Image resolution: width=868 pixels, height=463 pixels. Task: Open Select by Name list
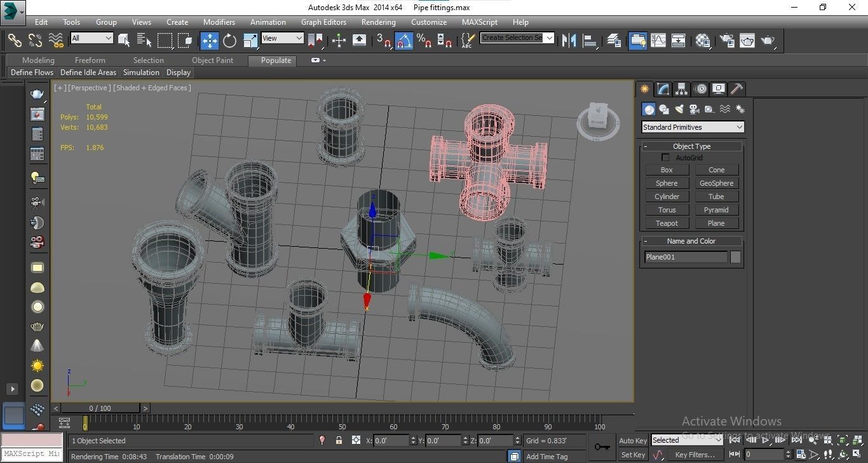(x=144, y=41)
